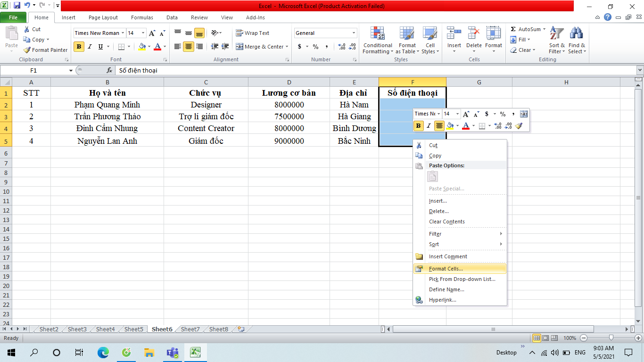Switch to the Page Layout tab

tap(103, 17)
